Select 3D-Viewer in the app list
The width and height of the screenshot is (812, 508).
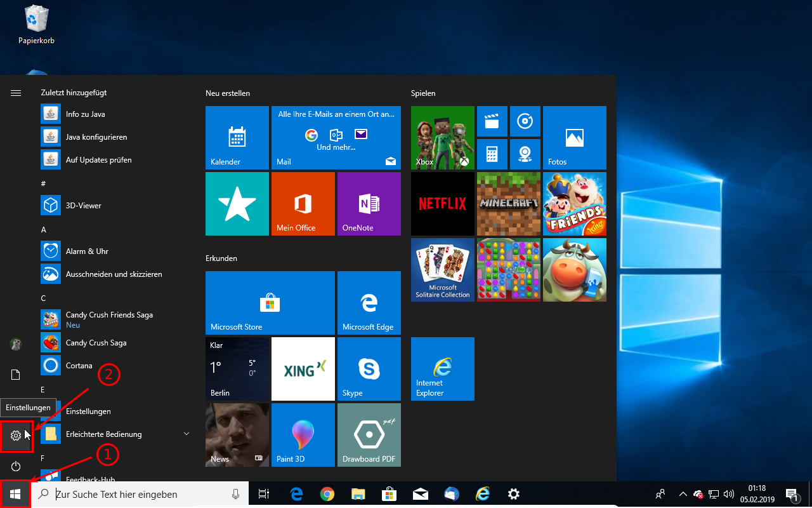83,206
